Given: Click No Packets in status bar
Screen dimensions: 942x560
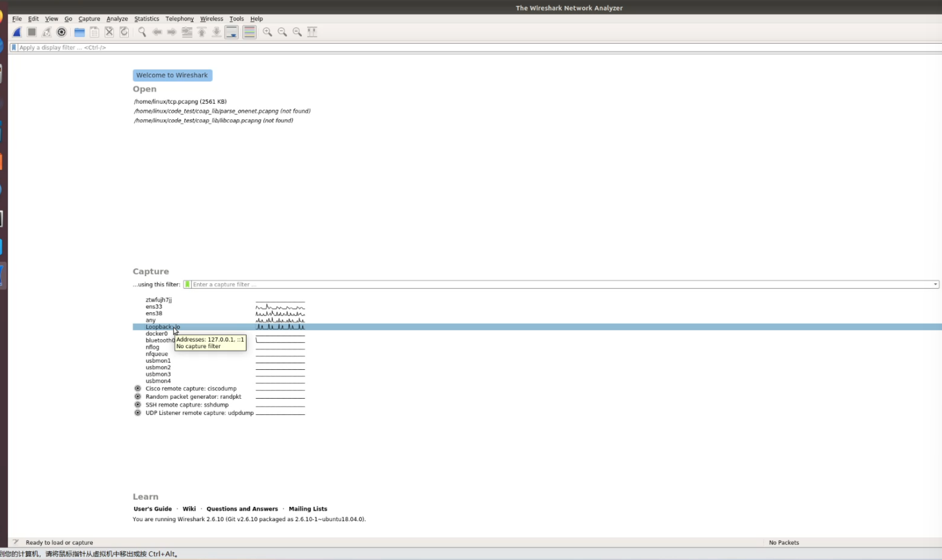Looking at the screenshot, I should (784, 543).
